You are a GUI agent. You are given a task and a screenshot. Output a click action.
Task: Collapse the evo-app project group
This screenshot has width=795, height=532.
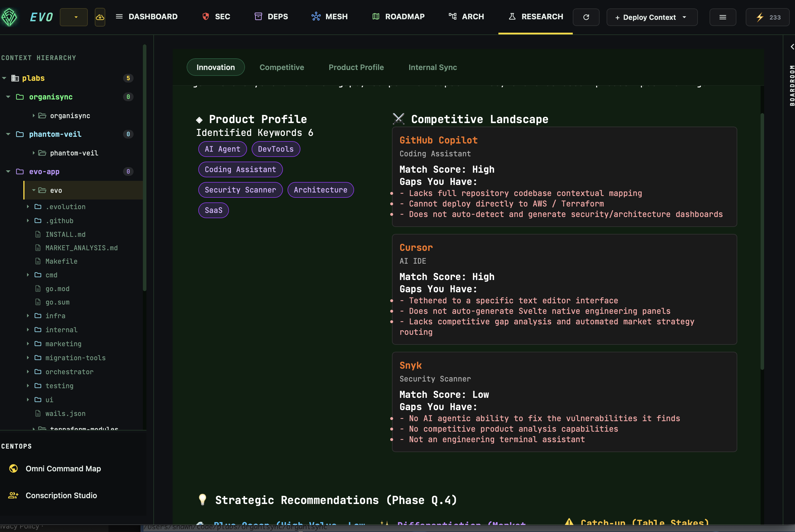(8, 171)
